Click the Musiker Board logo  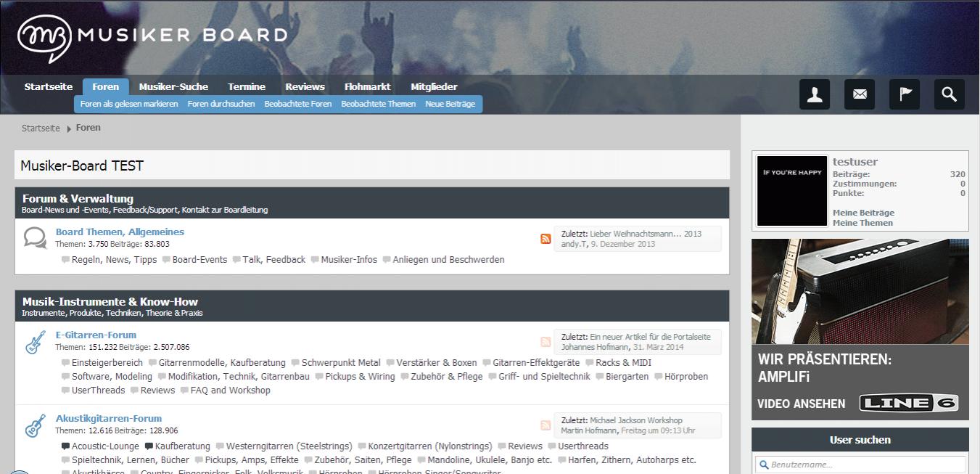152,36
